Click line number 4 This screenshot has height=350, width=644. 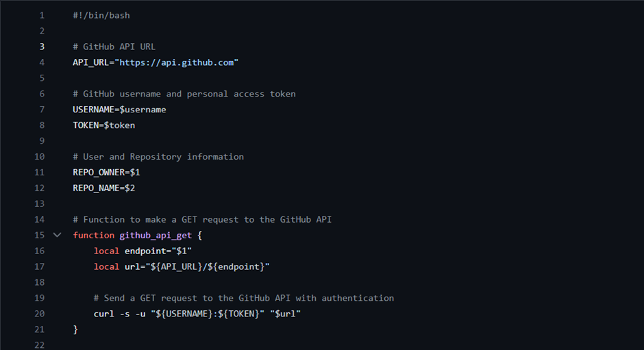tap(42, 62)
